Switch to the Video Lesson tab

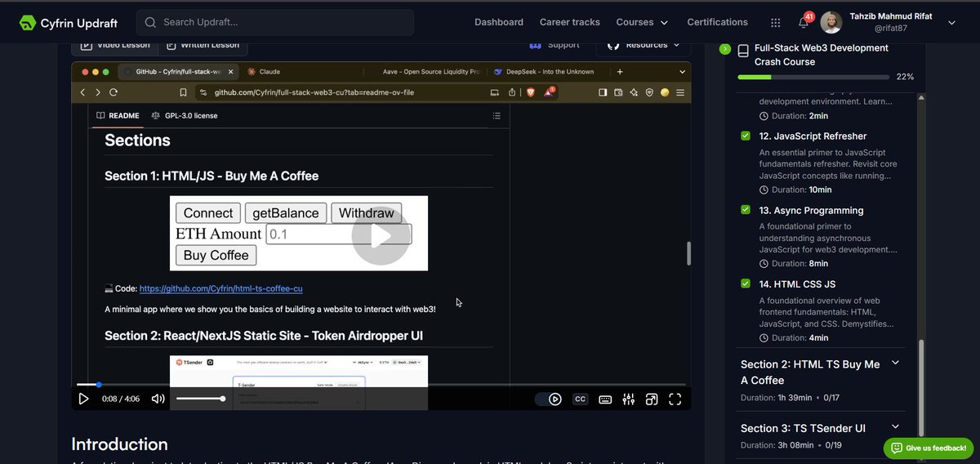[114, 45]
